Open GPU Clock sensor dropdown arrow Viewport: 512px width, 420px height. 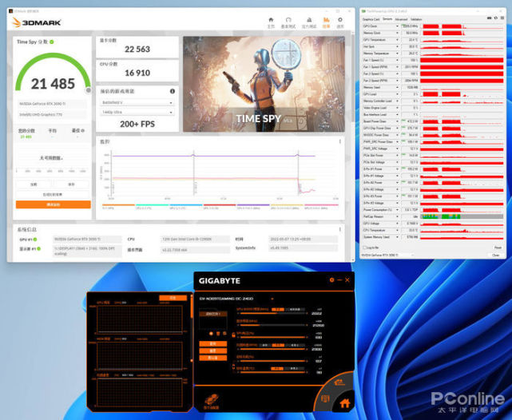tap(397, 26)
